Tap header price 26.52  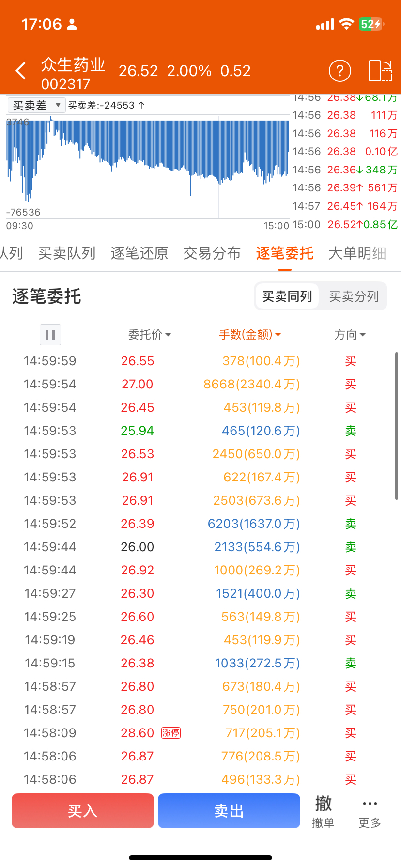tap(139, 71)
